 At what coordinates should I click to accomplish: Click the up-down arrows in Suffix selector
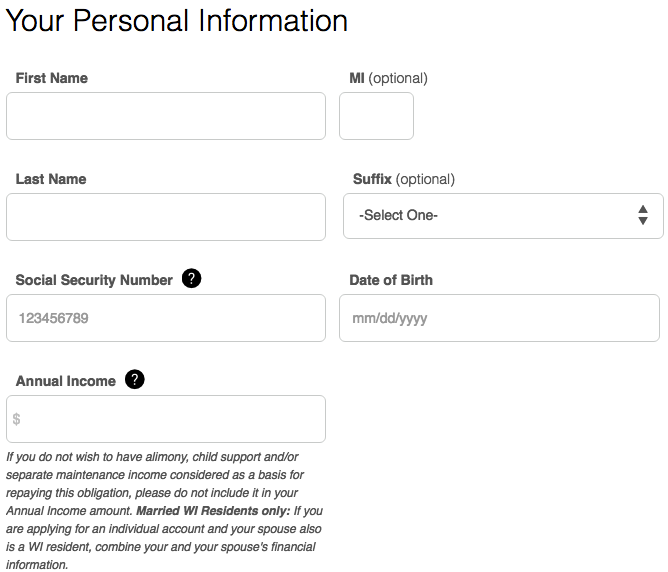coord(643,215)
